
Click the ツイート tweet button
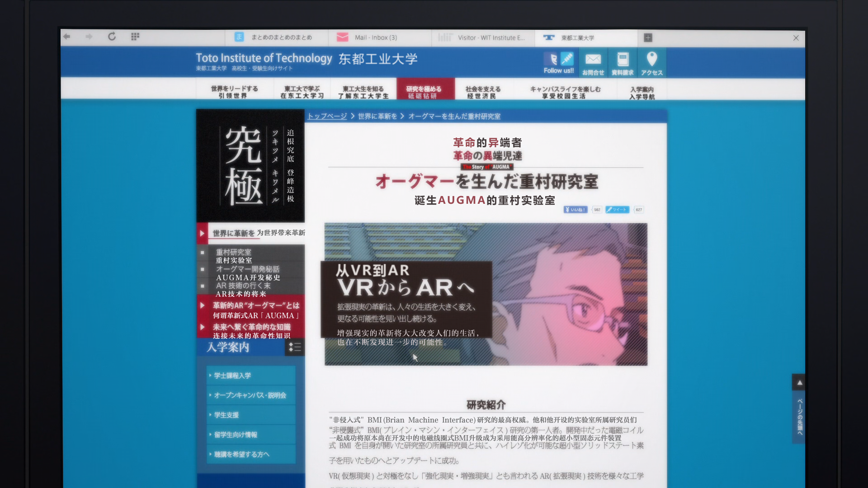click(617, 209)
